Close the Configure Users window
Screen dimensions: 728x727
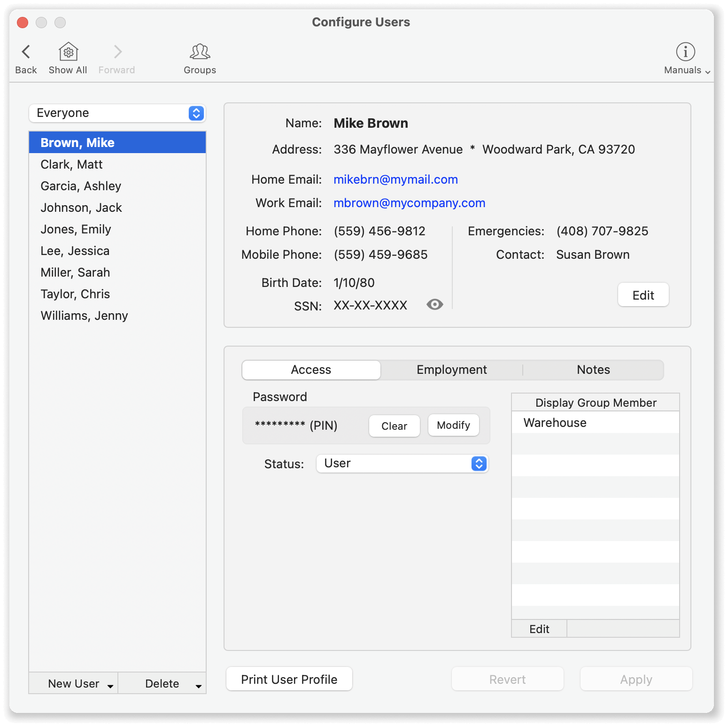tap(23, 23)
